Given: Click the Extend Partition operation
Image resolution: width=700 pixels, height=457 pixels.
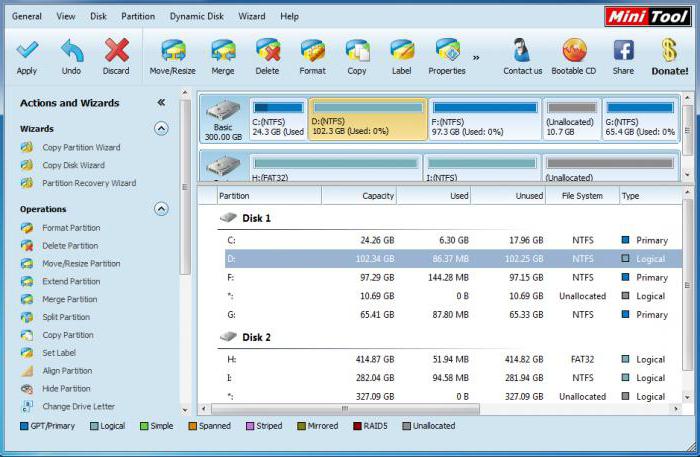Looking at the screenshot, I should coord(71,282).
